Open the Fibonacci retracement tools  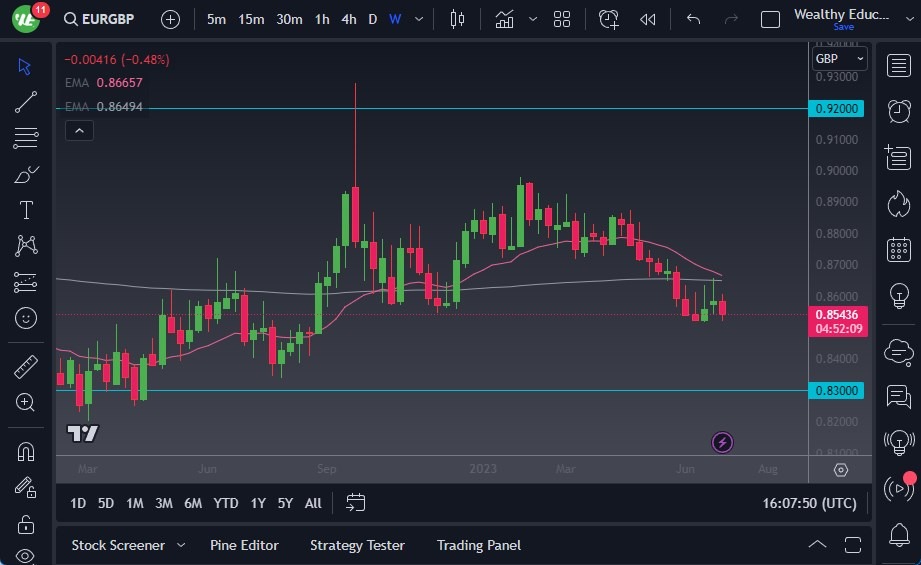click(26, 138)
